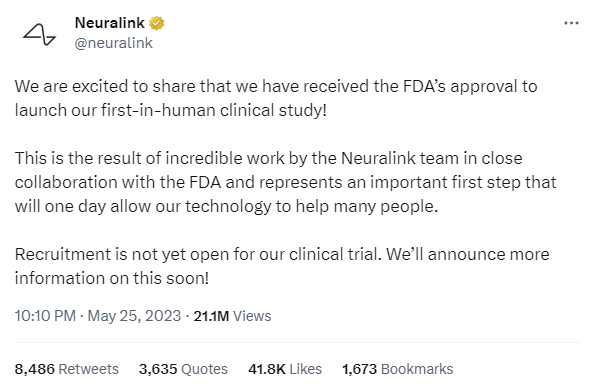The height and width of the screenshot is (390, 593).
Task: Open the three-dot more options menu
Action: [571, 23]
